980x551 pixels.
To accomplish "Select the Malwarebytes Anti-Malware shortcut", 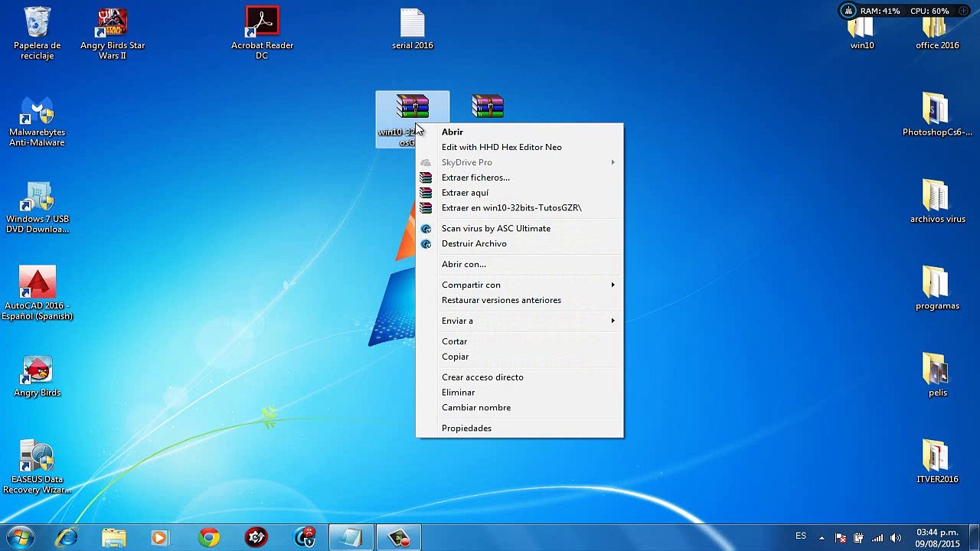I will 37,121.
